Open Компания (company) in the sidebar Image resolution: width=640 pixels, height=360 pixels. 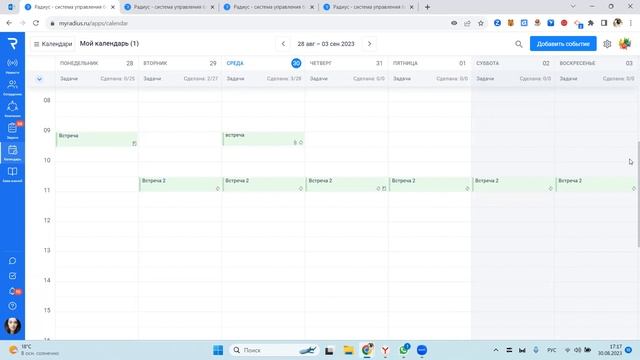[12, 109]
